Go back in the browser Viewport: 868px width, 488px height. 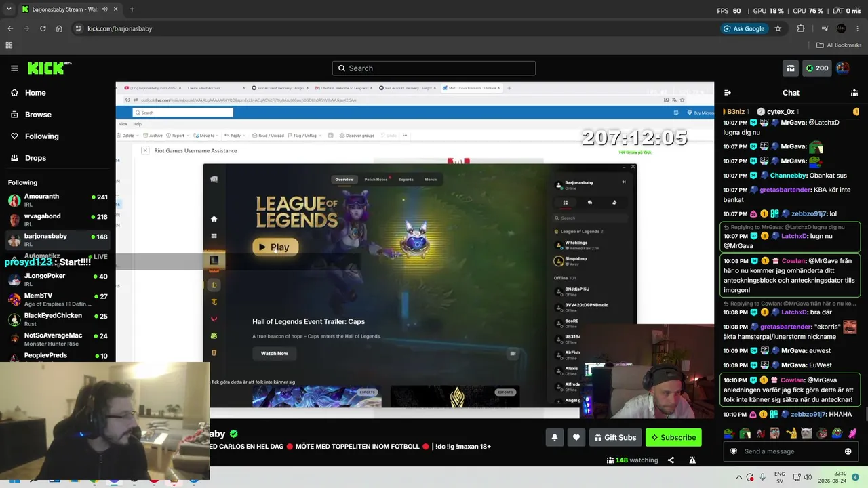pos(10,28)
